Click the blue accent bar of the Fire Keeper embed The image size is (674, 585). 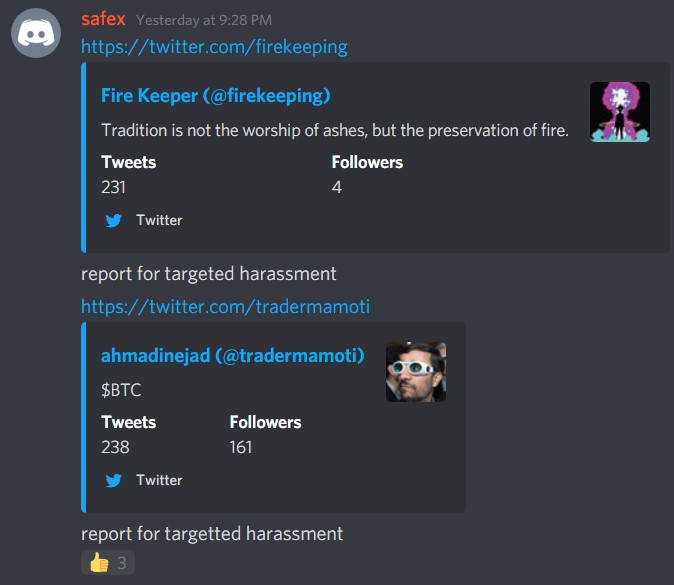point(83,157)
